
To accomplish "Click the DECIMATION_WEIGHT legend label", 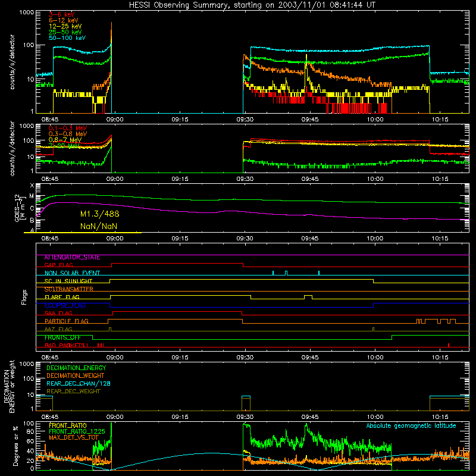I will coord(76,375).
